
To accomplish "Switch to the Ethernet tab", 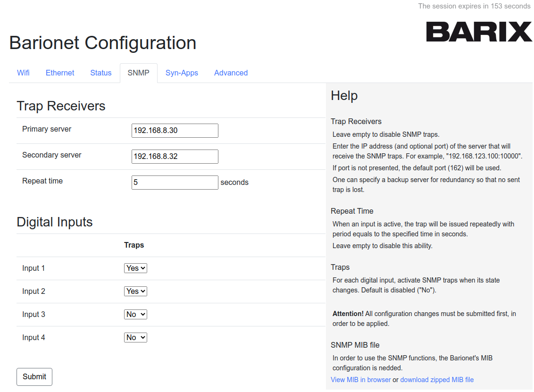I will coord(60,73).
